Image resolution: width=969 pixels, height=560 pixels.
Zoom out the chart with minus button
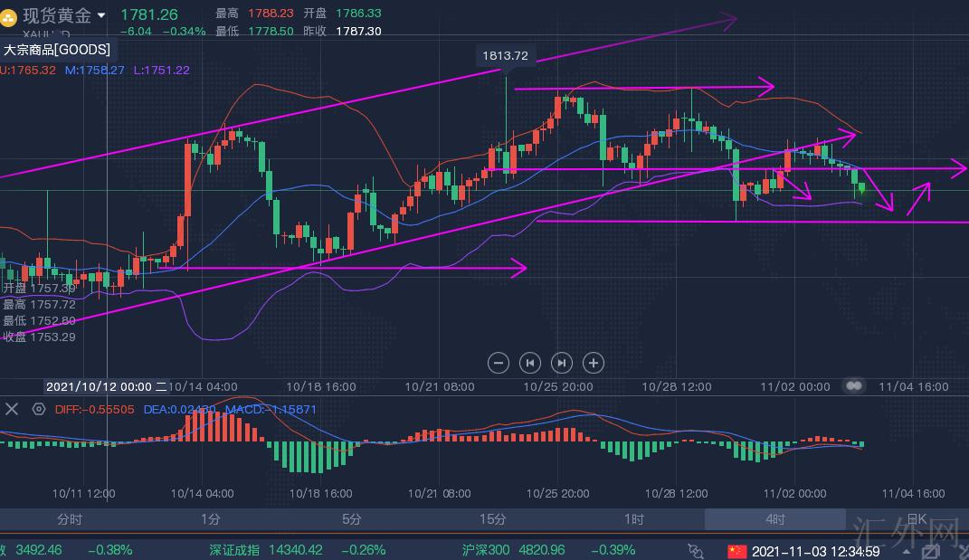coord(499,363)
